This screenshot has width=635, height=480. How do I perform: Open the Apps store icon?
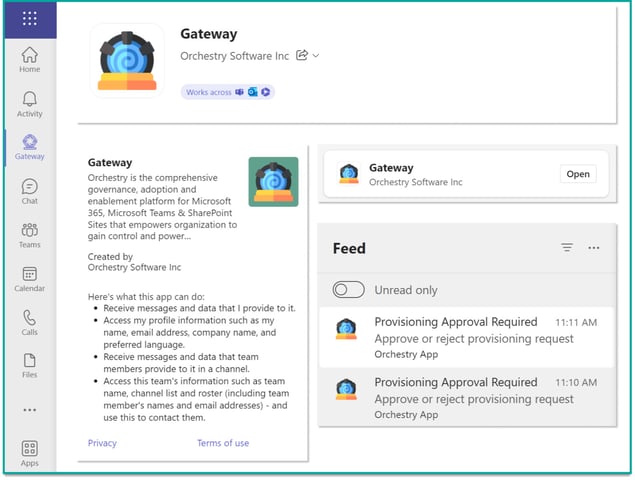tap(30, 453)
